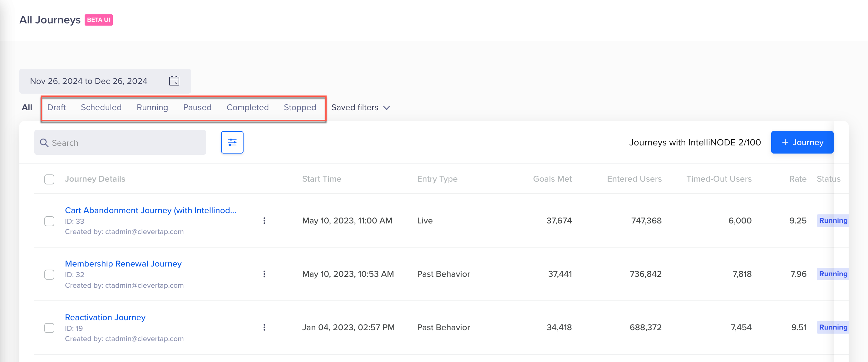The width and height of the screenshot is (868, 362).
Task: Open the Cart Abandonment Journey link
Action: click(150, 210)
